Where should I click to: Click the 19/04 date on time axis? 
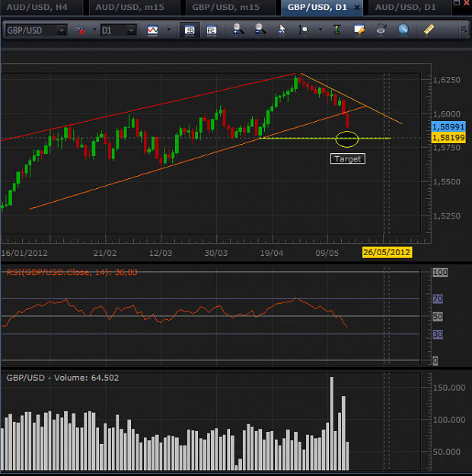(x=271, y=253)
